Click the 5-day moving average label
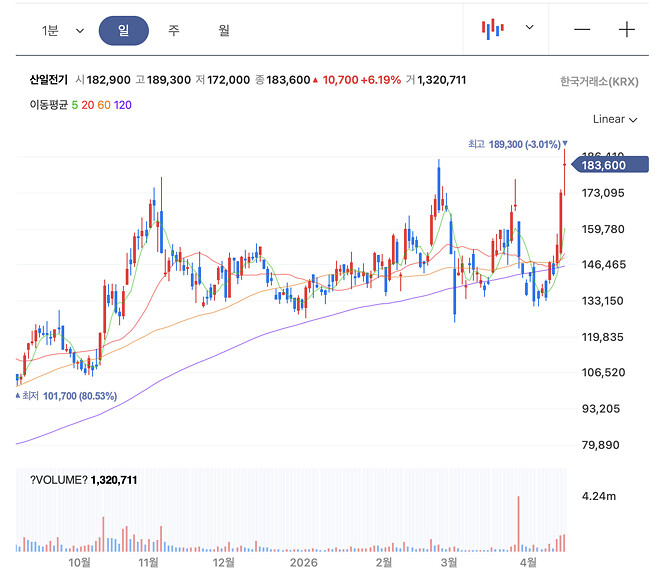Screen dimensions: 660x587 tap(75, 105)
